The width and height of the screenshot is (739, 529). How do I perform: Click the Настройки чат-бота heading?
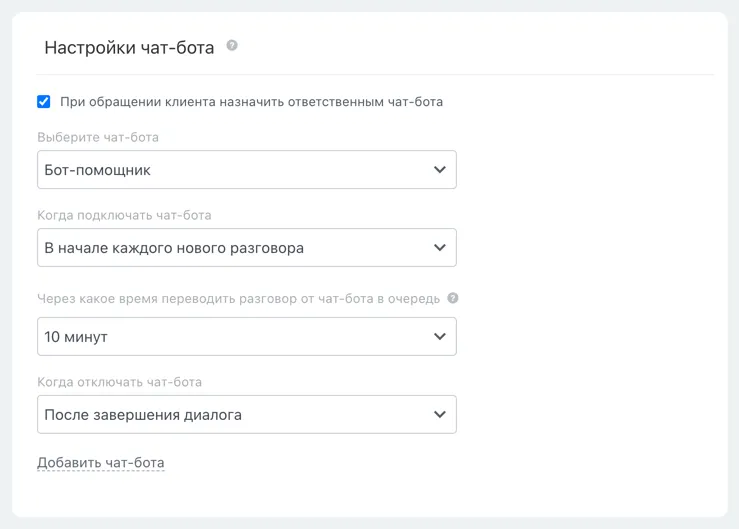tap(129, 48)
